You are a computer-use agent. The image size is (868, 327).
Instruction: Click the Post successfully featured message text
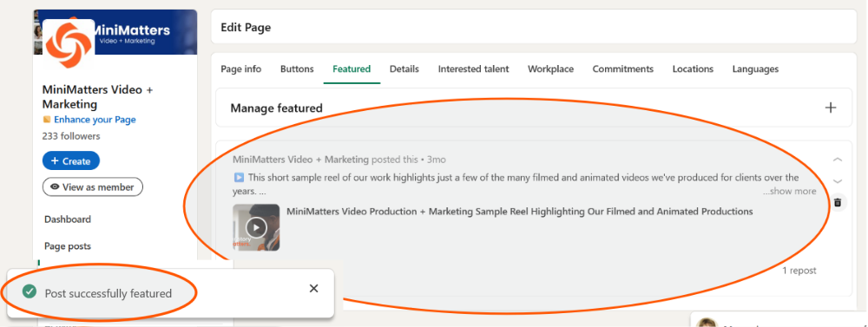(x=108, y=293)
